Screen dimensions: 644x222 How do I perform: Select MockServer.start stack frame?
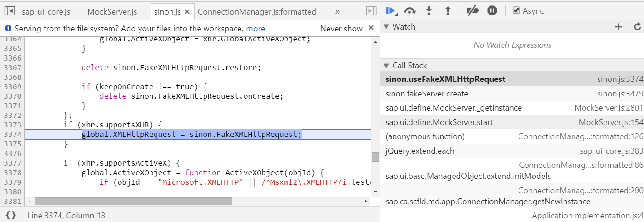pos(512,122)
